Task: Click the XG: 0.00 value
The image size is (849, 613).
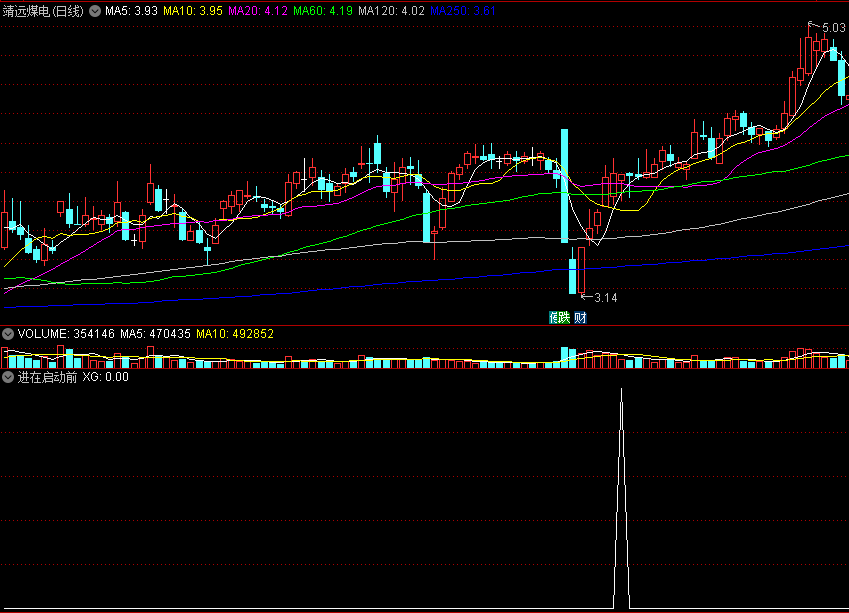Action: pos(106,377)
